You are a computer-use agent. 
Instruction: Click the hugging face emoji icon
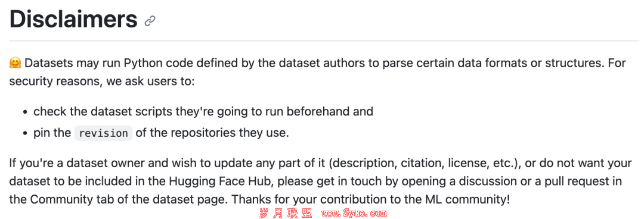15,64
